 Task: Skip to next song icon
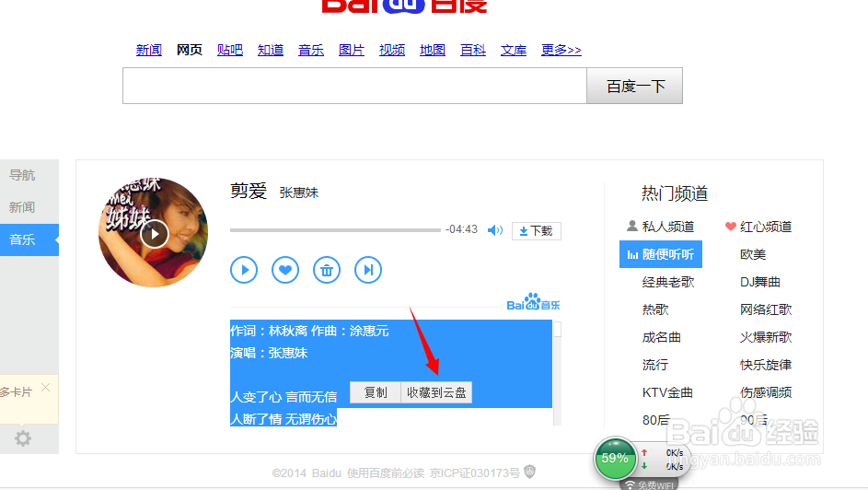pos(368,270)
